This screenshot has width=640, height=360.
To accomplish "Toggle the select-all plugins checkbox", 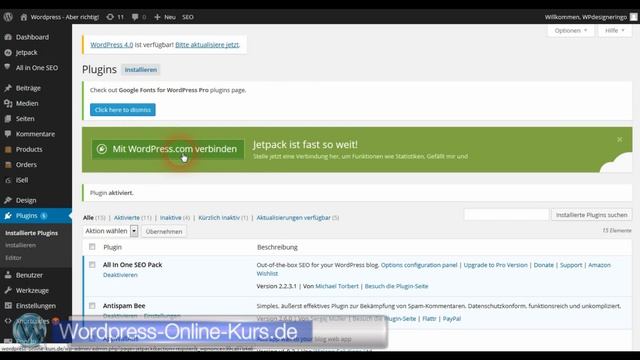I will [92, 247].
